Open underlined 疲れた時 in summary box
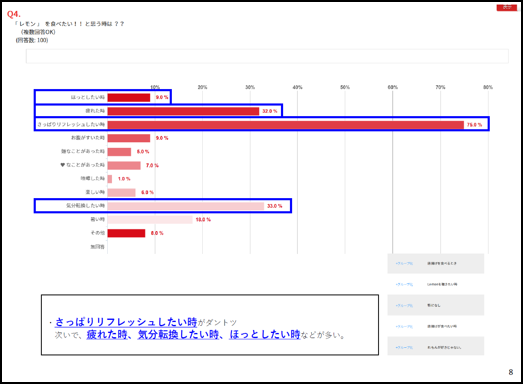Screen dimensions: 523x384 pos(107,334)
